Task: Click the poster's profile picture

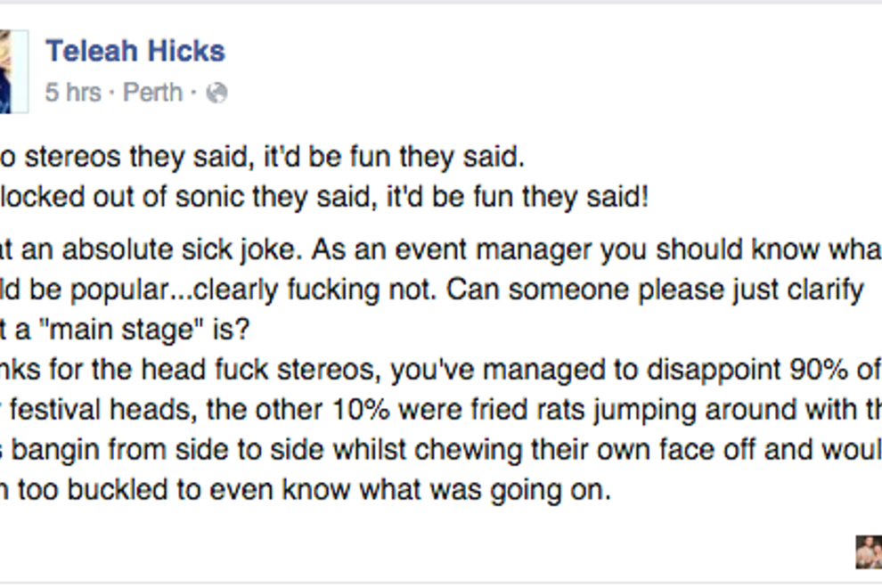Action: [x=12, y=71]
